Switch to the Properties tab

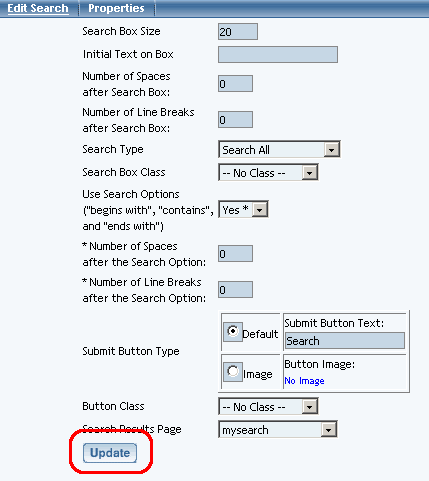pos(116,8)
